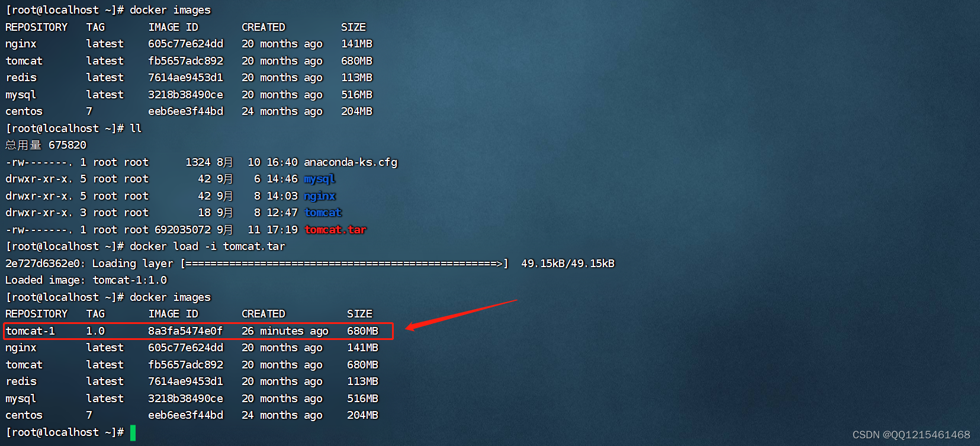Click the blue tomcat directory name

point(323,213)
